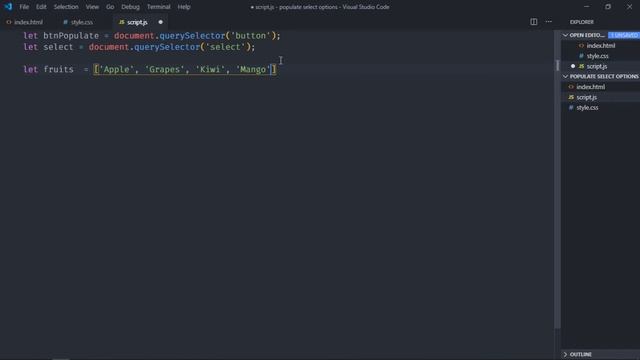The image size is (640, 360).
Task: Click on the 'Mango' string
Action: click(x=253, y=69)
